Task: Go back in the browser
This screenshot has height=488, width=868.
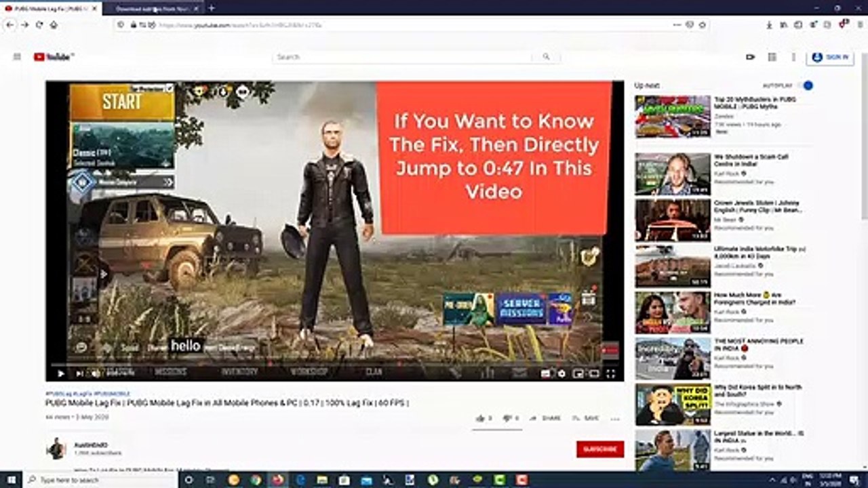Action: coord(9,24)
